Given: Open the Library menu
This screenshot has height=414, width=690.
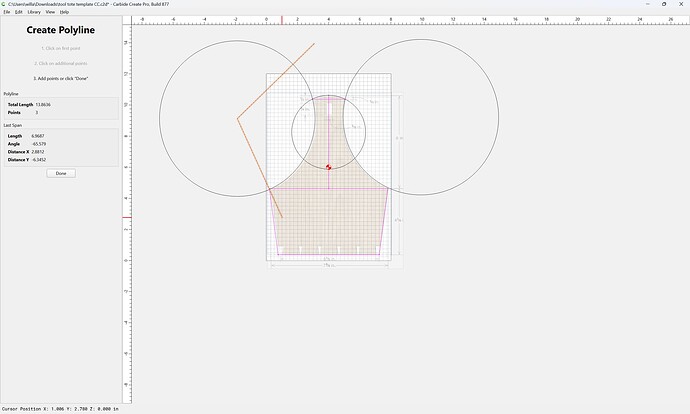Looking at the screenshot, I should point(34,12).
